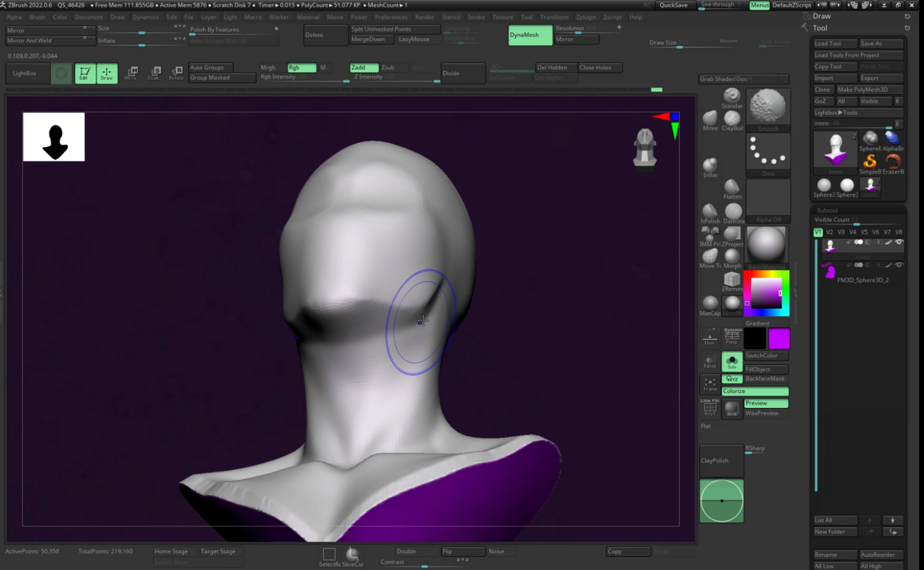Select the DamStandard brush
The height and width of the screenshot is (570, 924).
coord(732,214)
